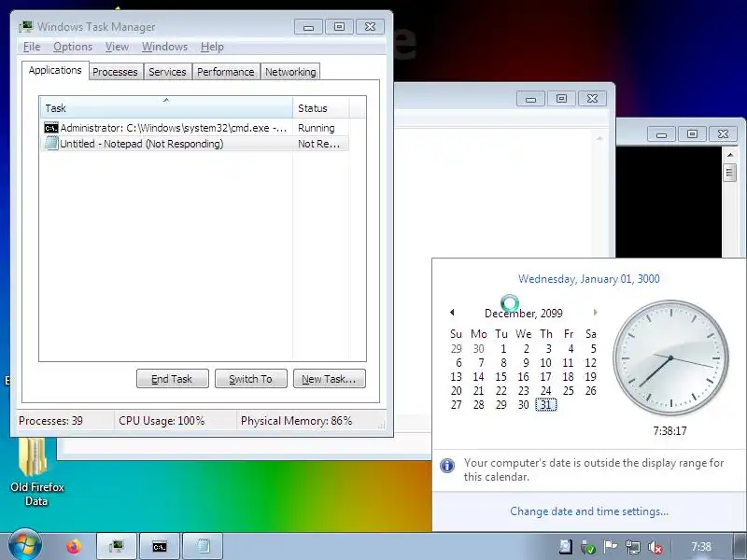Click the New Task... button

click(330, 379)
